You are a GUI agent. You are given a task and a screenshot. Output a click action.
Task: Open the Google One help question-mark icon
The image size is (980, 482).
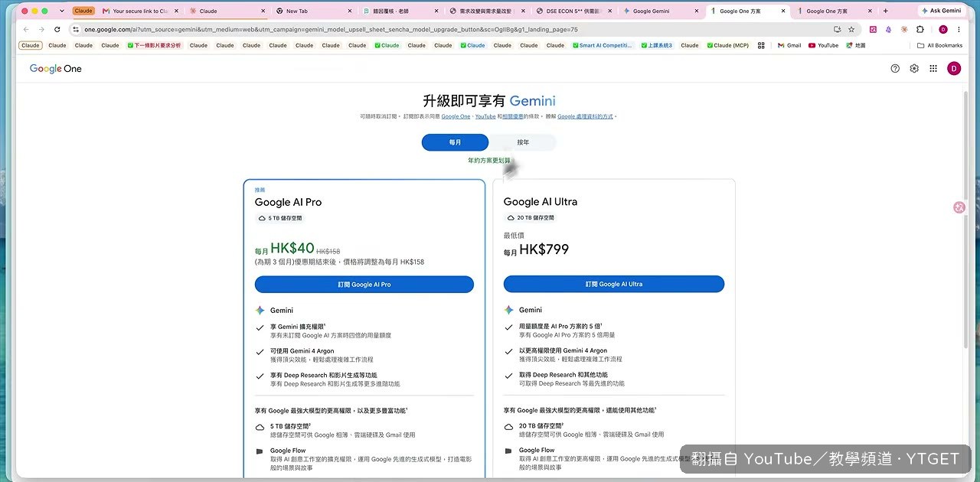coord(895,68)
